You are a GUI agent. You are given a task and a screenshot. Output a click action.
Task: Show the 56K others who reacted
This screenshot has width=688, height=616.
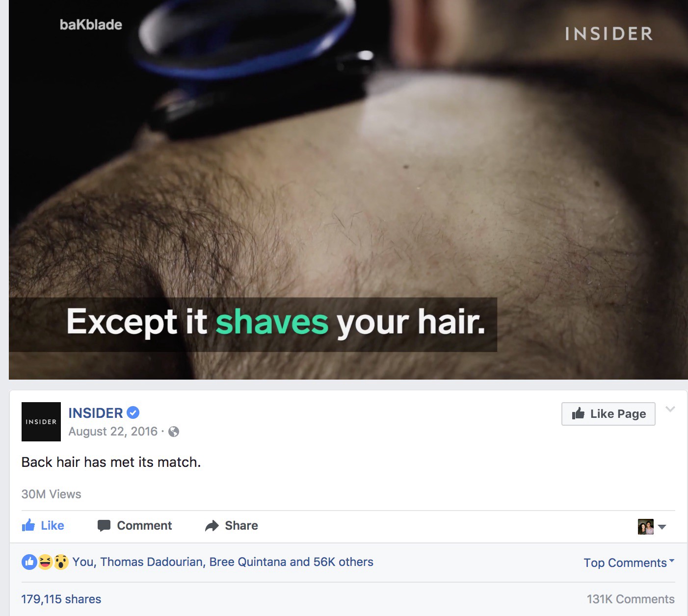344,562
